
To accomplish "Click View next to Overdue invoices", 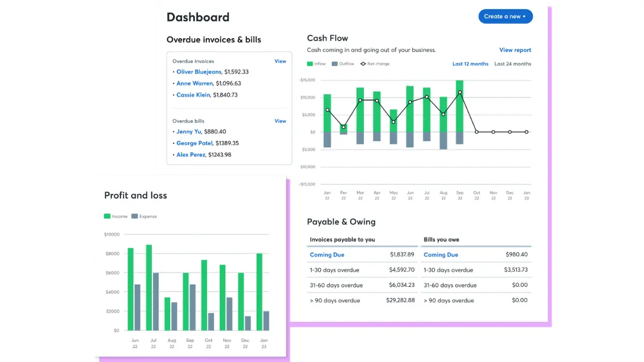I will point(280,61).
